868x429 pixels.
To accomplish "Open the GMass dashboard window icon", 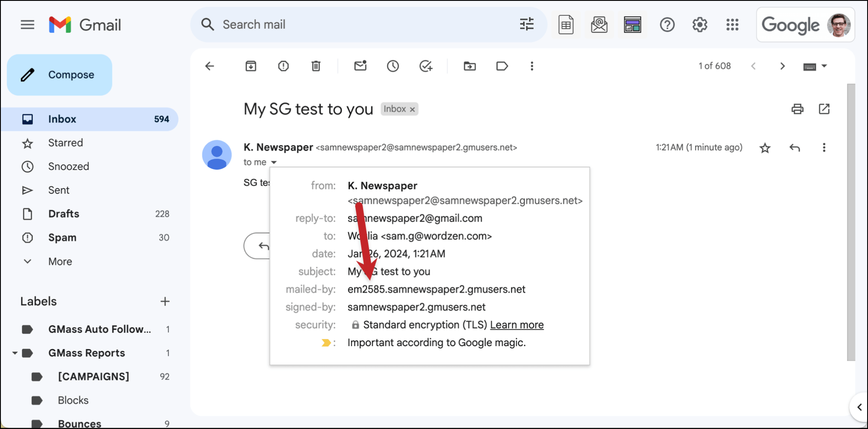I will 632,25.
